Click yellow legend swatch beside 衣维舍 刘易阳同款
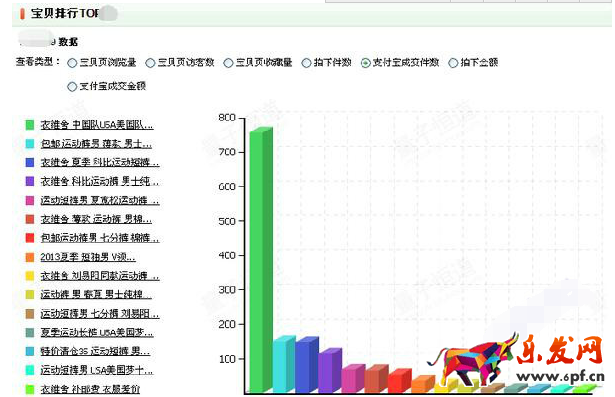The image size is (615, 397). [x=30, y=276]
